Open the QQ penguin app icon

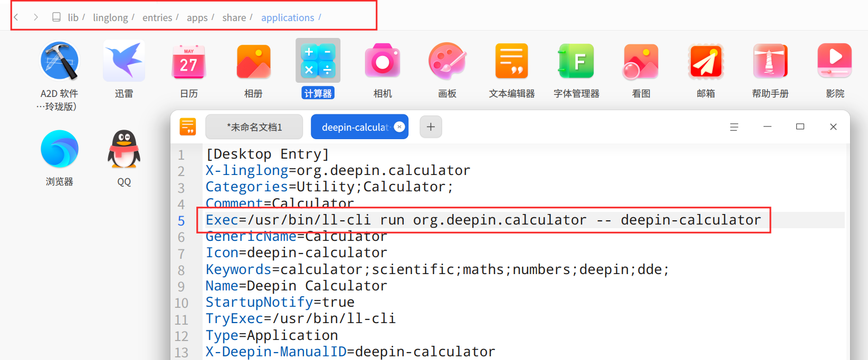coord(124,149)
